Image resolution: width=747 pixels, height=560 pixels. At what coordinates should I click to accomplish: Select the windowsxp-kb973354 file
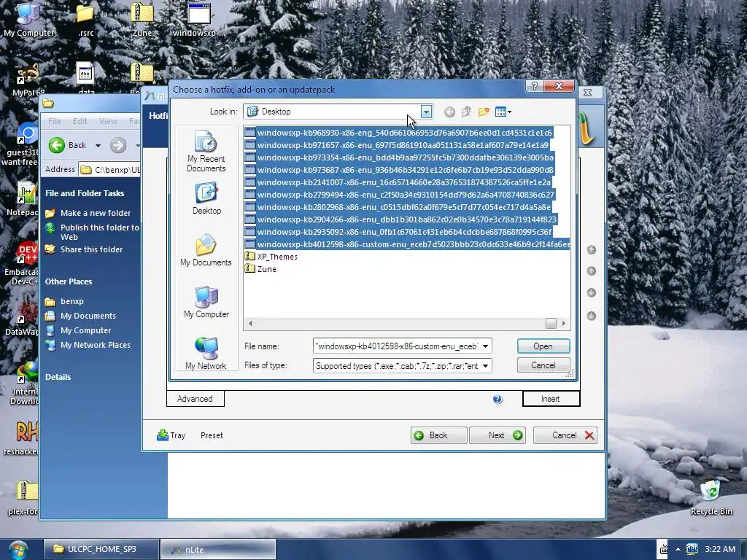(399, 157)
